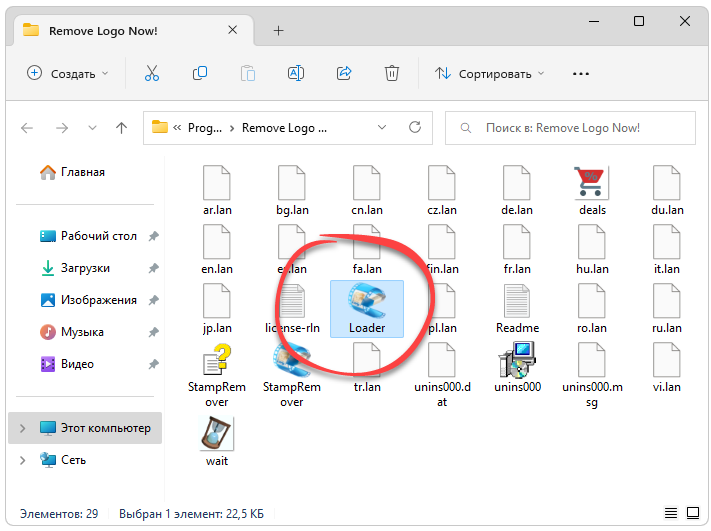Open Главная in the sidebar
The width and height of the screenshot is (711, 531).
[73, 172]
